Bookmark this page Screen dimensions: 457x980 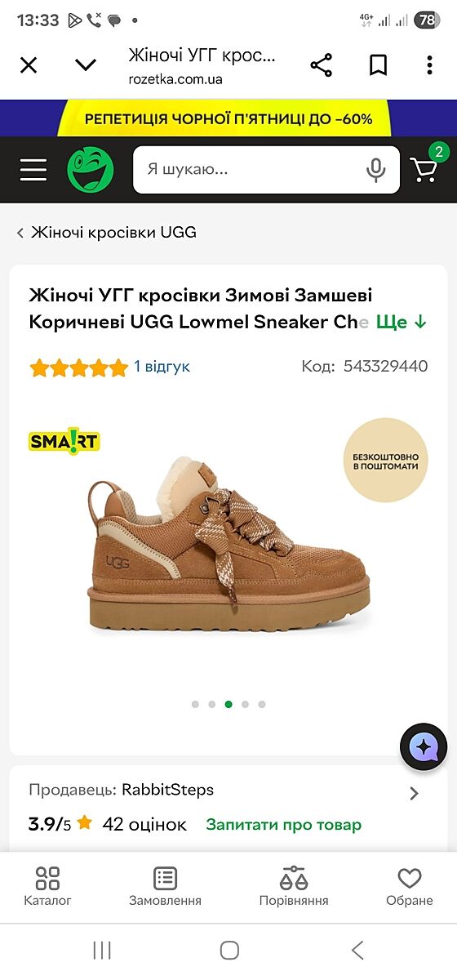tap(378, 65)
